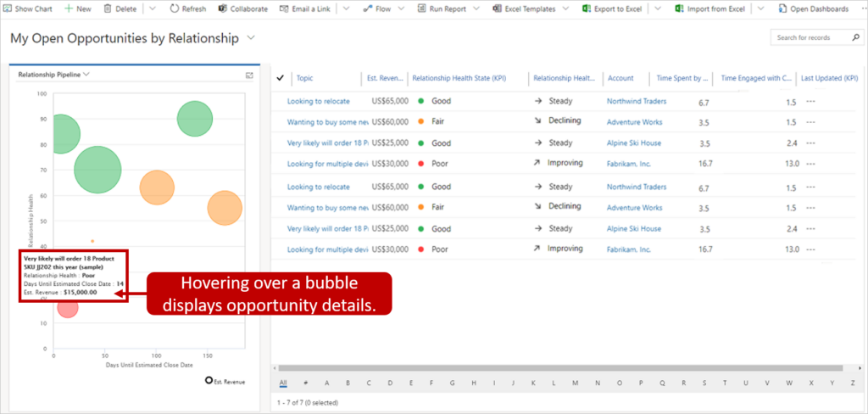Click the first Declining trend arrow icon
Screen dimensions: 868x414
(537, 120)
